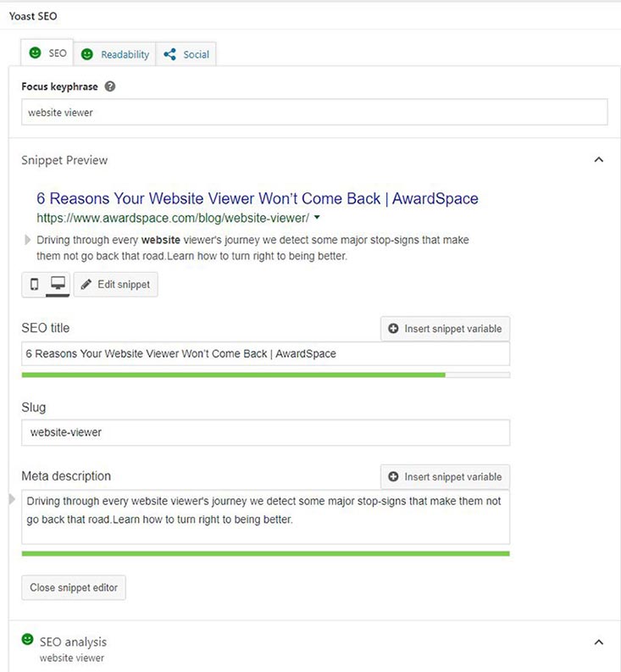Switch to mobile preview mode
The image size is (621, 672).
(35, 285)
